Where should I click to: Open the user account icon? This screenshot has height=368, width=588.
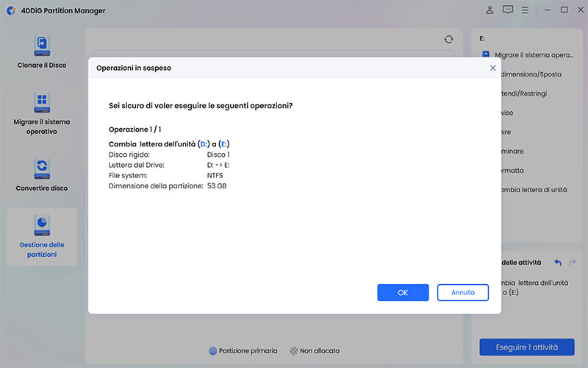click(x=490, y=10)
